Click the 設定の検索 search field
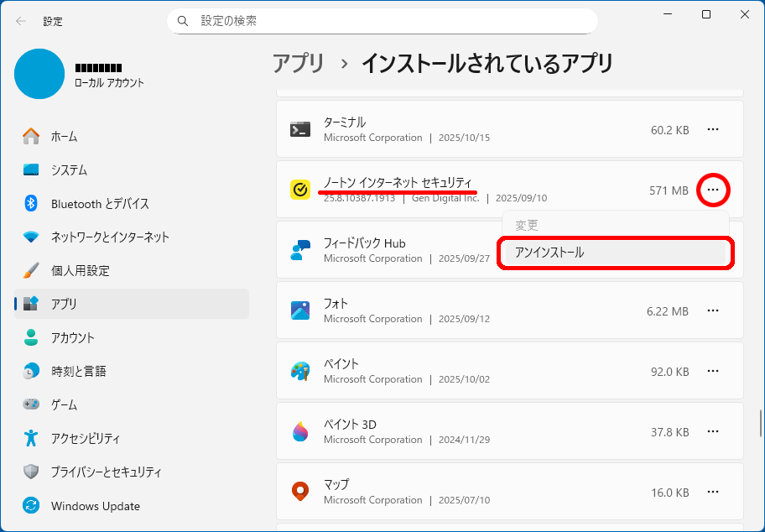The height and width of the screenshot is (532, 765). point(386,21)
